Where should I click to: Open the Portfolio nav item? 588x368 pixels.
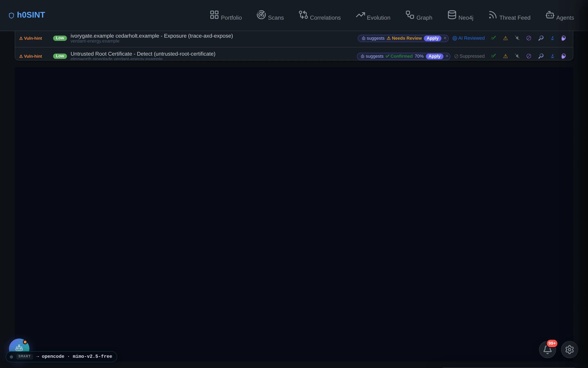(226, 15)
